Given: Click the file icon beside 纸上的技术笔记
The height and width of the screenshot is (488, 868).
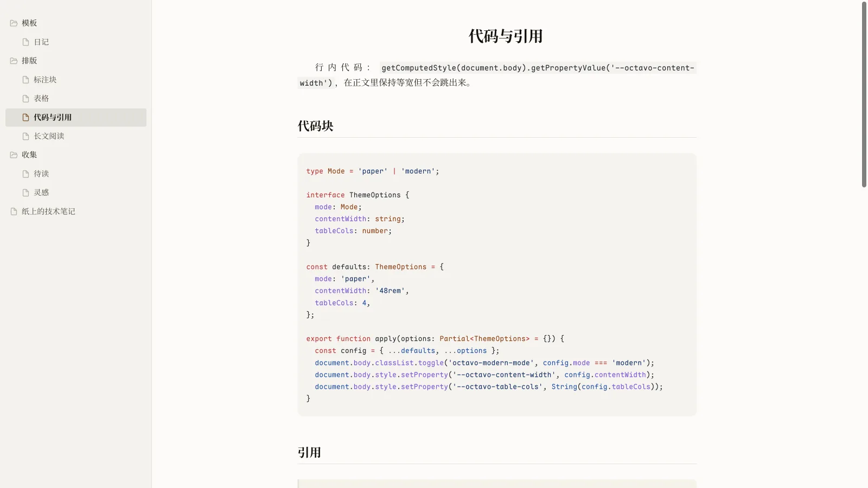Looking at the screenshot, I should [14, 211].
